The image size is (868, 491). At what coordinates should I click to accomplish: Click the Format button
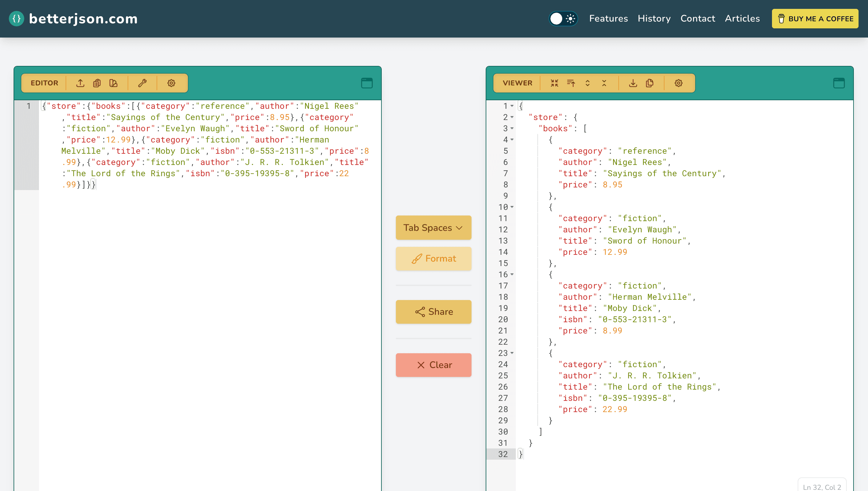[433, 259]
